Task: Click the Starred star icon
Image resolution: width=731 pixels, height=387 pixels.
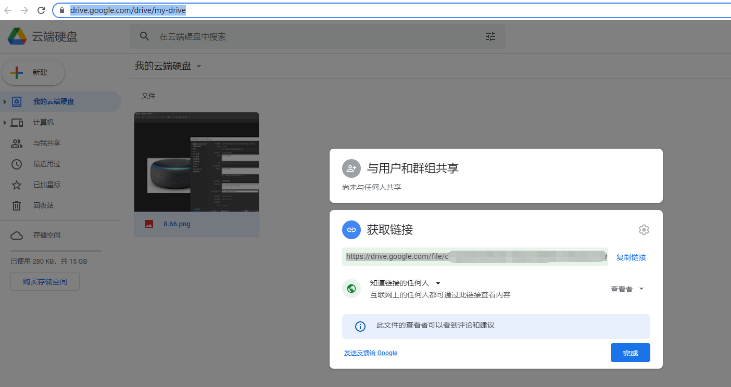Action: pos(17,185)
